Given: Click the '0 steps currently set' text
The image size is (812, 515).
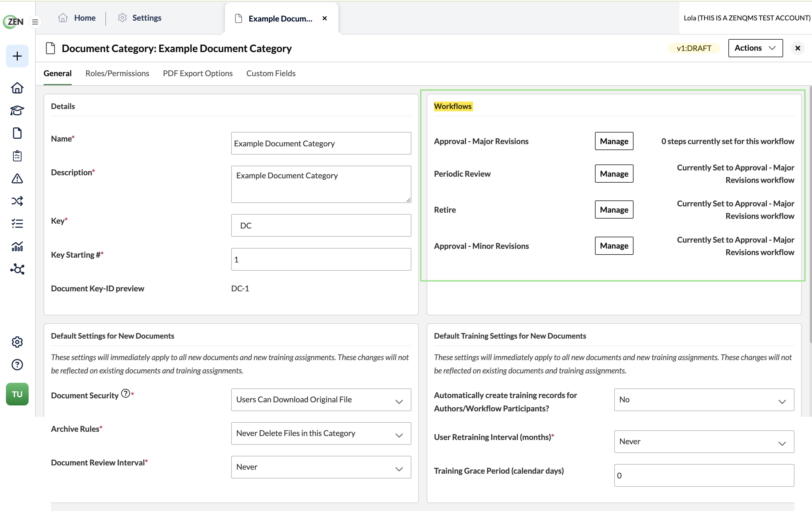Looking at the screenshot, I should (728, 141).
